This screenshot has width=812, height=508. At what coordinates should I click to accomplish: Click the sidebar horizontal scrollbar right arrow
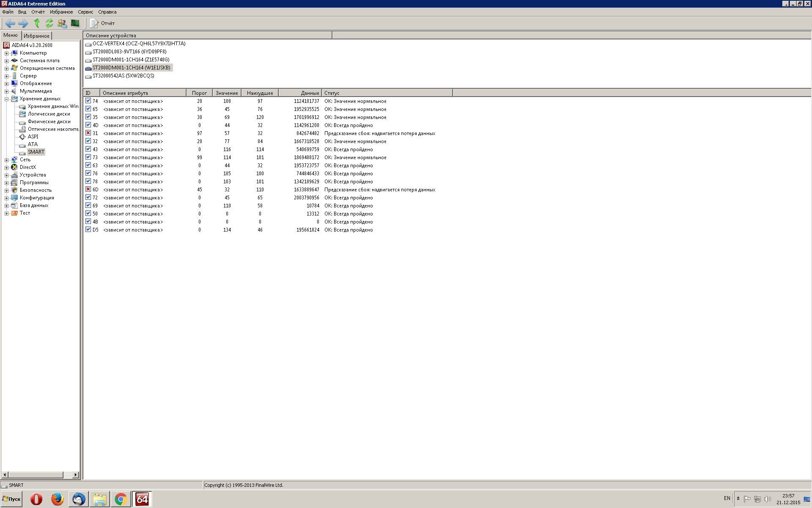click(76, 475)
